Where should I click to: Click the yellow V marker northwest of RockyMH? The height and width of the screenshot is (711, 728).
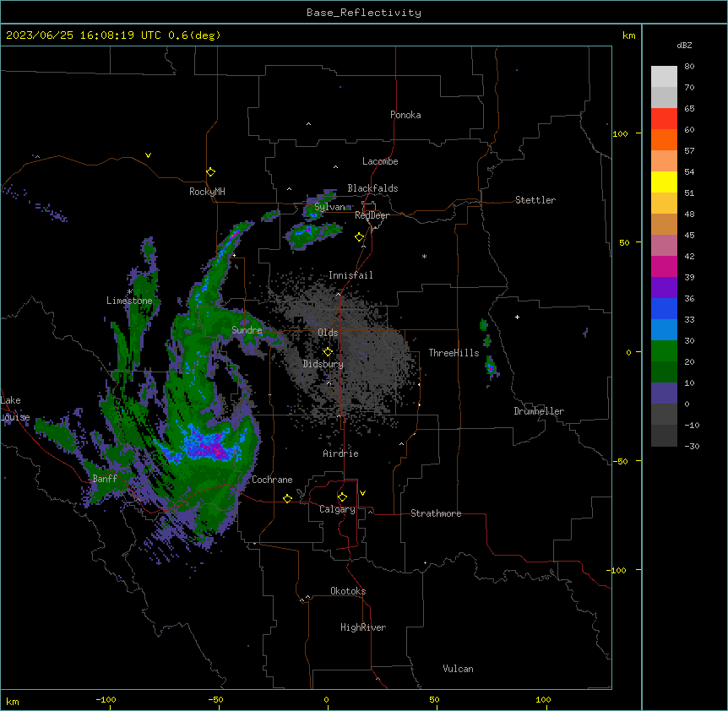pos(148,155)
